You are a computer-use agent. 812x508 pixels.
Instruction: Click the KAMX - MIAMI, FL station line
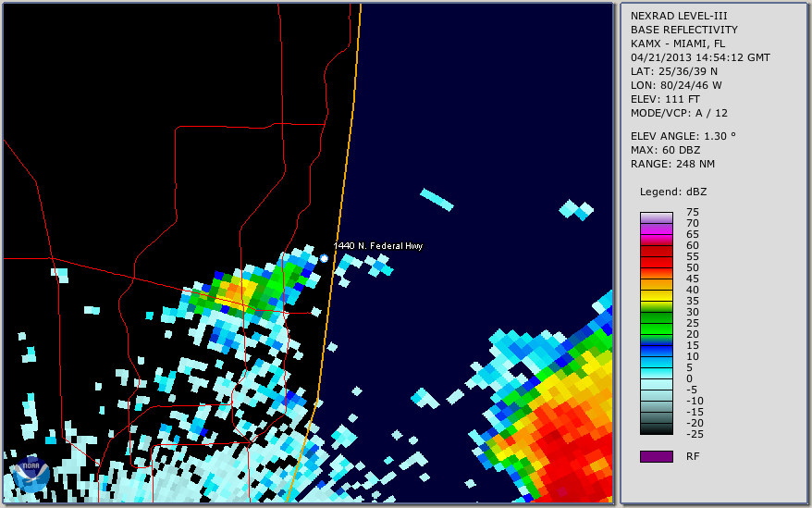[x=678, y=43]
